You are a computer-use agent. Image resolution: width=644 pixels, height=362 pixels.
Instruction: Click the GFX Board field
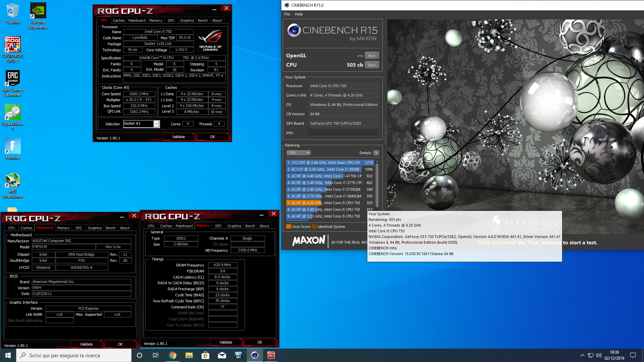pyautogui.click(x=344, y=123)
